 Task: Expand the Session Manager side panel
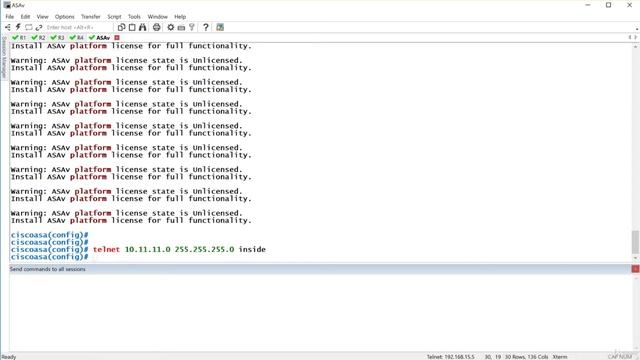click(4, 57)
